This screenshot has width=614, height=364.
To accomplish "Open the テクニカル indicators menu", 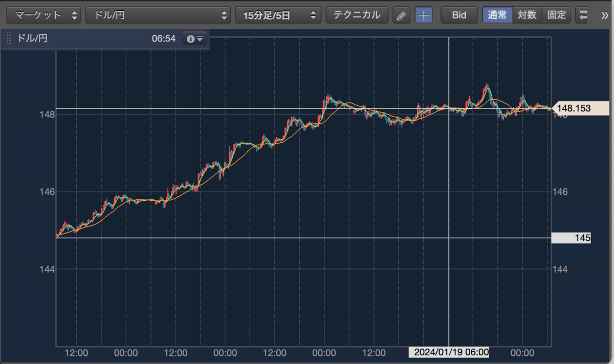I will click(x=357, y=15).
